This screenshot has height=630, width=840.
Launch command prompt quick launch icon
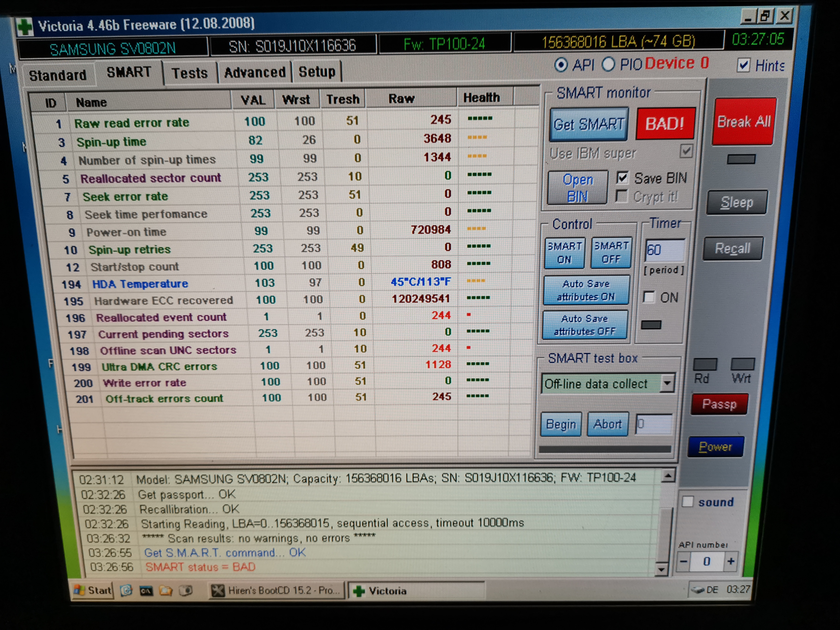(146, 591)
